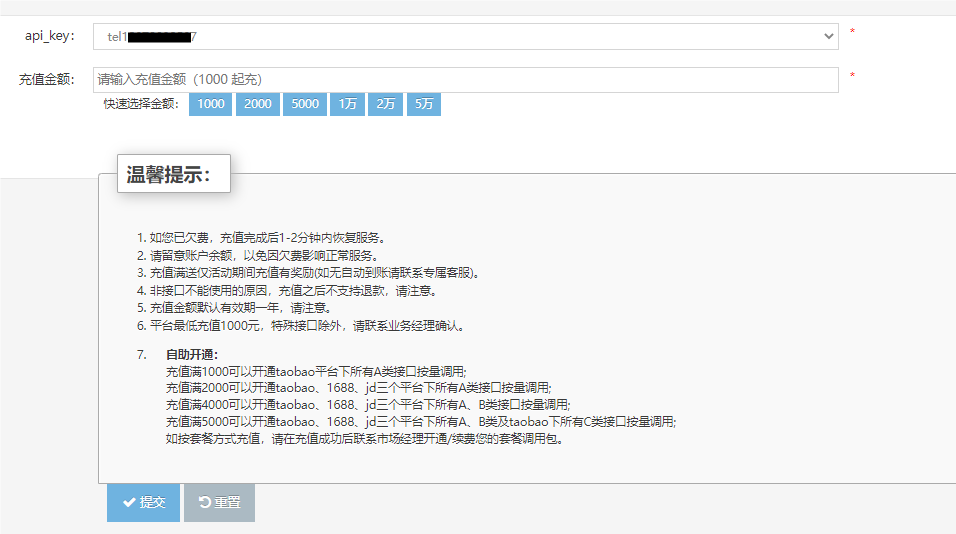The width and height of the screenshot is (956, 534).
Task: Open the api_key dropdown list
Action: pos(465,37)
